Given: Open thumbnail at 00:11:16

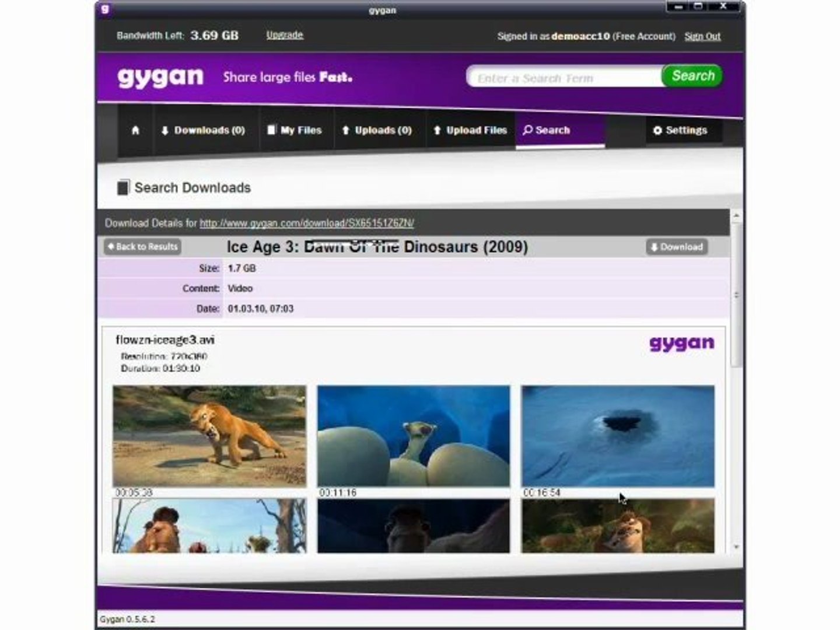Looking at the screenshot, I should [414, 436].
